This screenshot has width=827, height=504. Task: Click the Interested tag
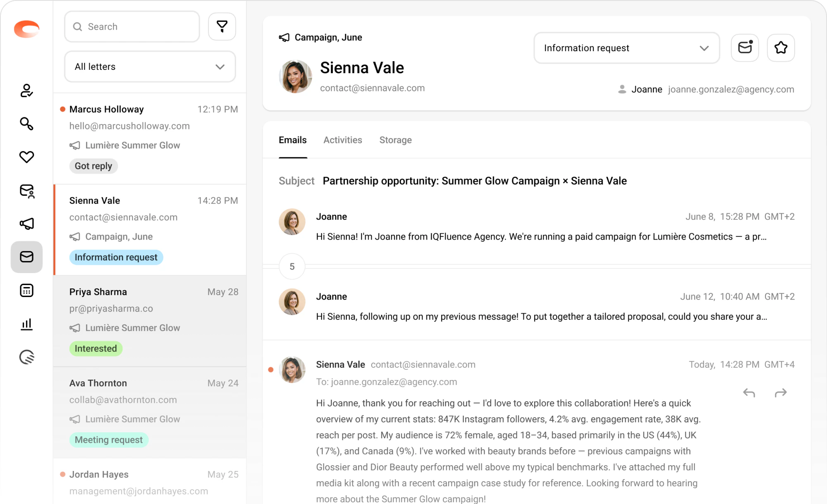96,349
